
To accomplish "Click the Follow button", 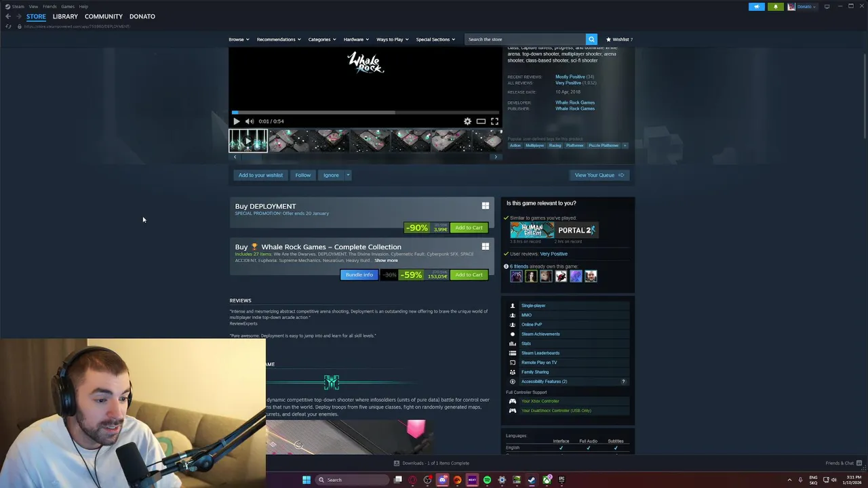I will click(303, 175).
